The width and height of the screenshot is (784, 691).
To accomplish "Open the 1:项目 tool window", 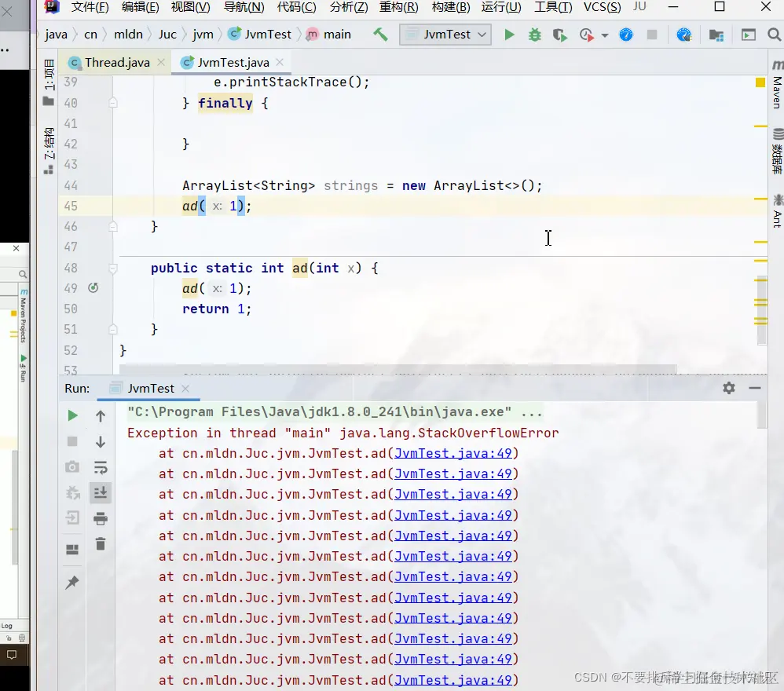I will click(x=49, y=82).
